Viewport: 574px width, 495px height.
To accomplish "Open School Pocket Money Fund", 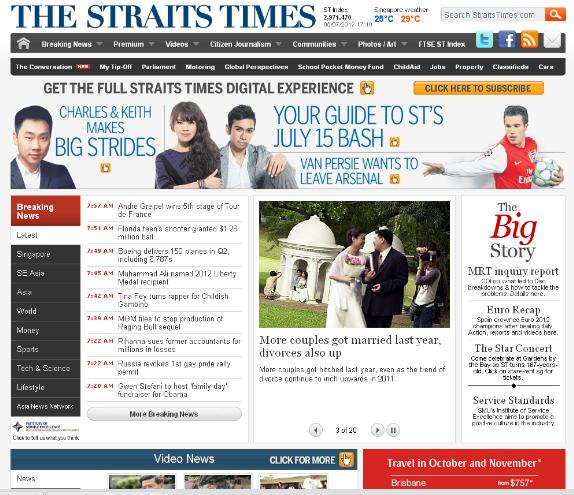I will pyautogui.click(x=340, y=67).
